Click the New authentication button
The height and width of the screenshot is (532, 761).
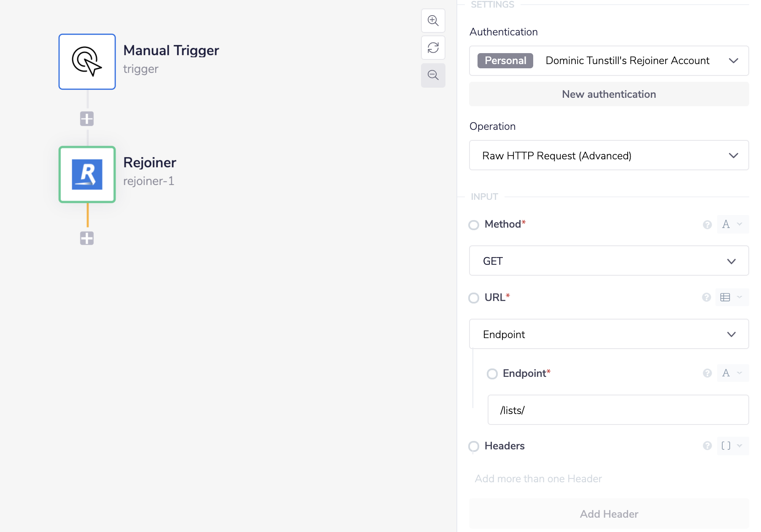click(609, 94)
